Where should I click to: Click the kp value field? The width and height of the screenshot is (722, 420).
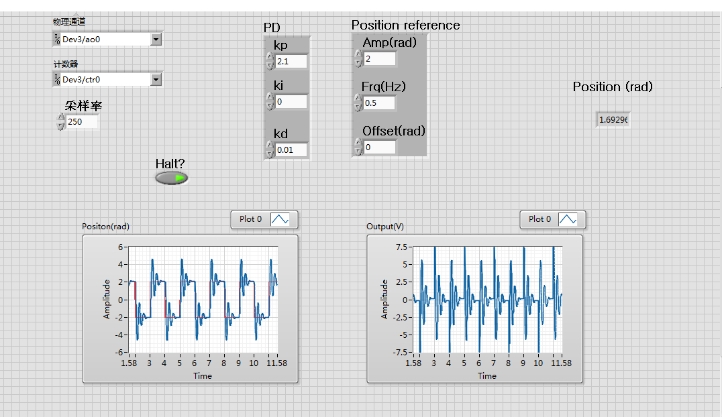click(291, 62)
